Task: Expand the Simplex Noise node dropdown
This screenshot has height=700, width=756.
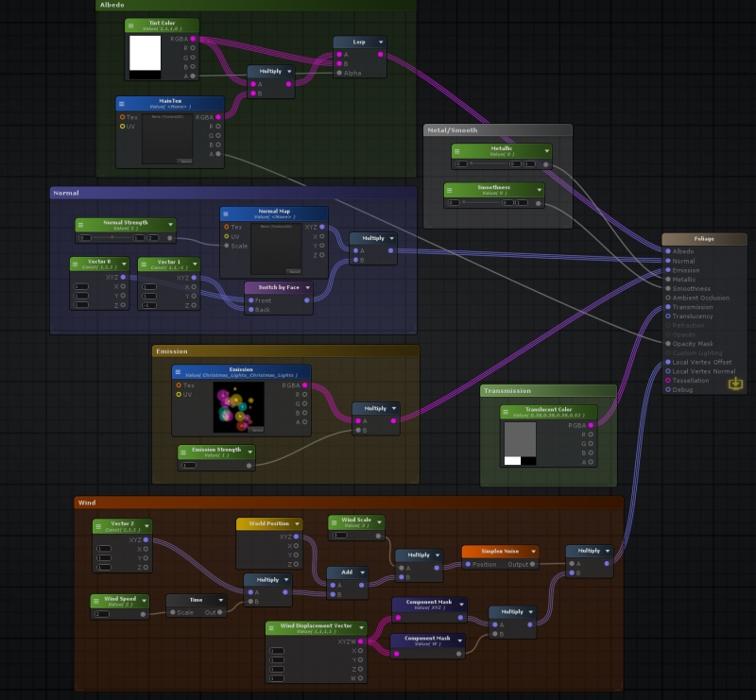Action: coord(534,552)
